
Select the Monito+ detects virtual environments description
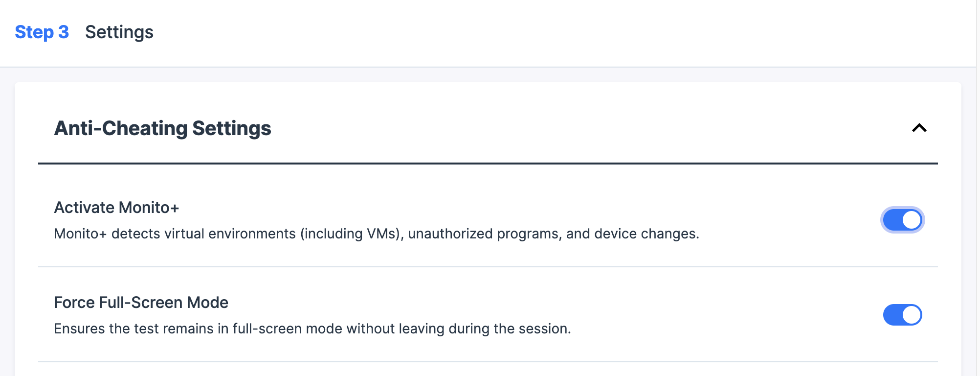[x=377, y=234]
